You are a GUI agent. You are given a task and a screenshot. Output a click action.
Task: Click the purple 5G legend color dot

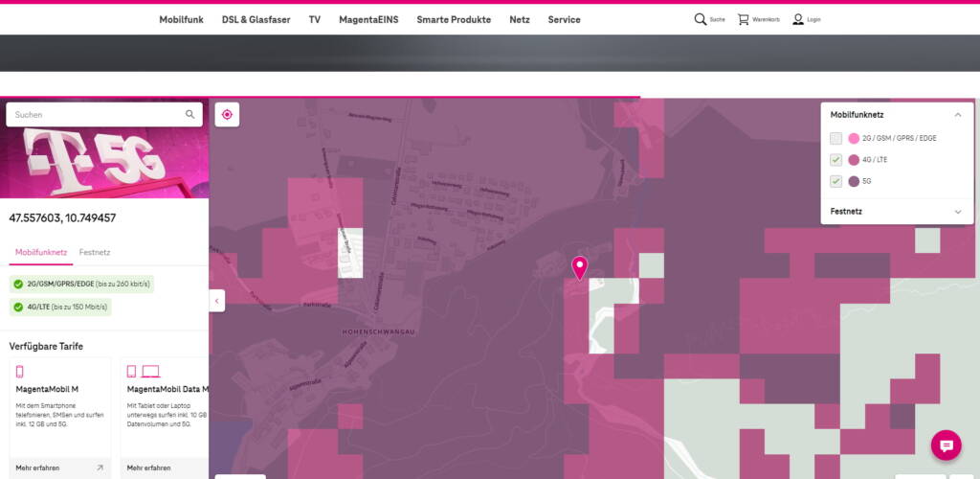tap(854, 181)
